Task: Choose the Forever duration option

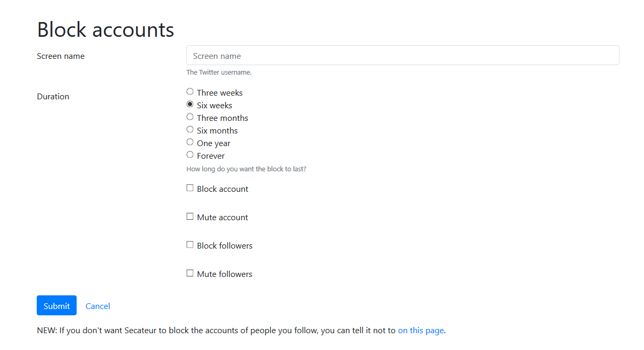Action: click(190, 155)
